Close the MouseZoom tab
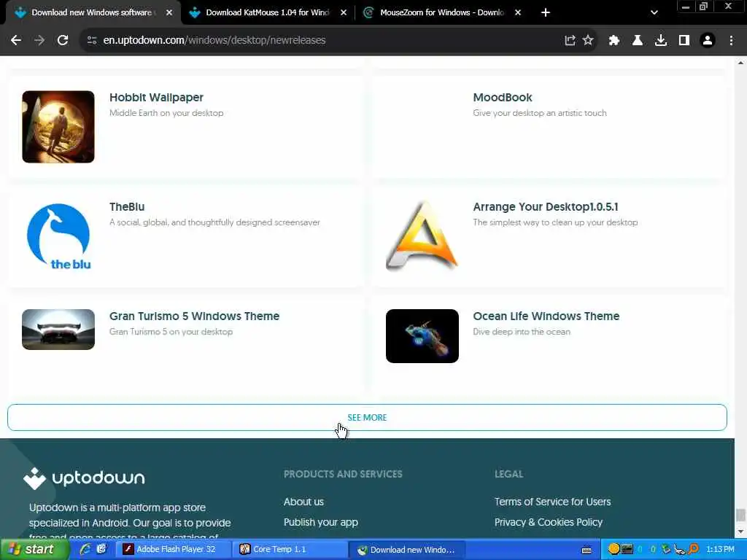 518,13
